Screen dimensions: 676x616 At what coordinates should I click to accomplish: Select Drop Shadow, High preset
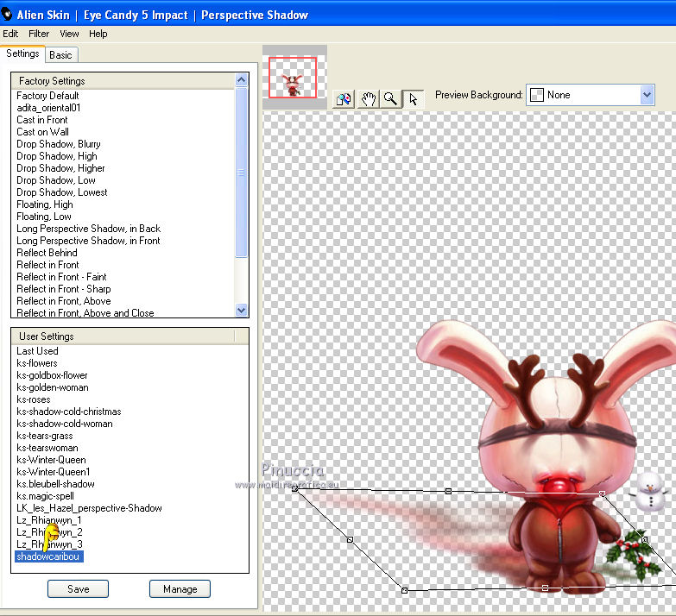click(56, 156)
